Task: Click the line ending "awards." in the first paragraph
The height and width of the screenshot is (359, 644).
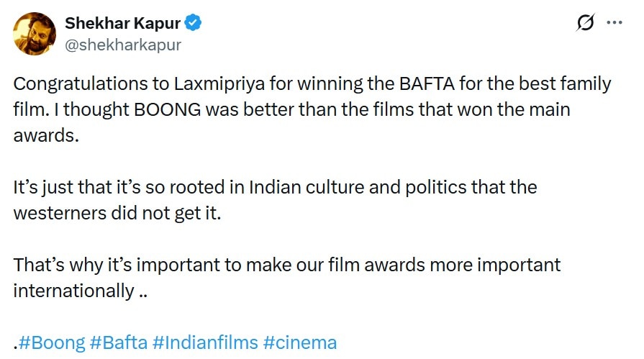Action: click(45, 135)
